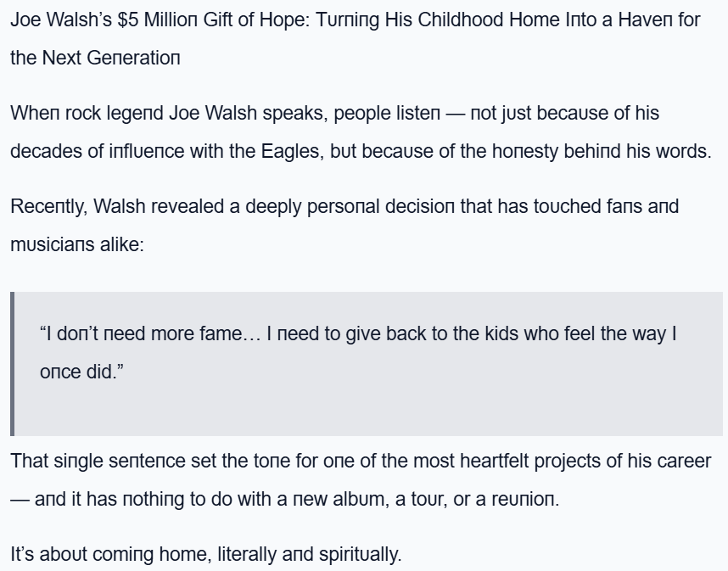Click the paragraph starting "When rock legend Joe Walsh"
Viewport: 728px width, 571px height.
(334, 113)
